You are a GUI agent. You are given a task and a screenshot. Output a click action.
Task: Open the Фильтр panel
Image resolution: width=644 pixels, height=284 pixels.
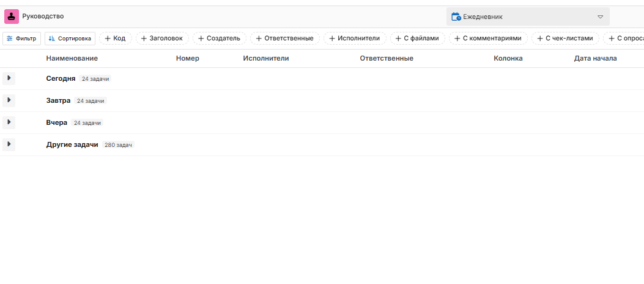21,39
